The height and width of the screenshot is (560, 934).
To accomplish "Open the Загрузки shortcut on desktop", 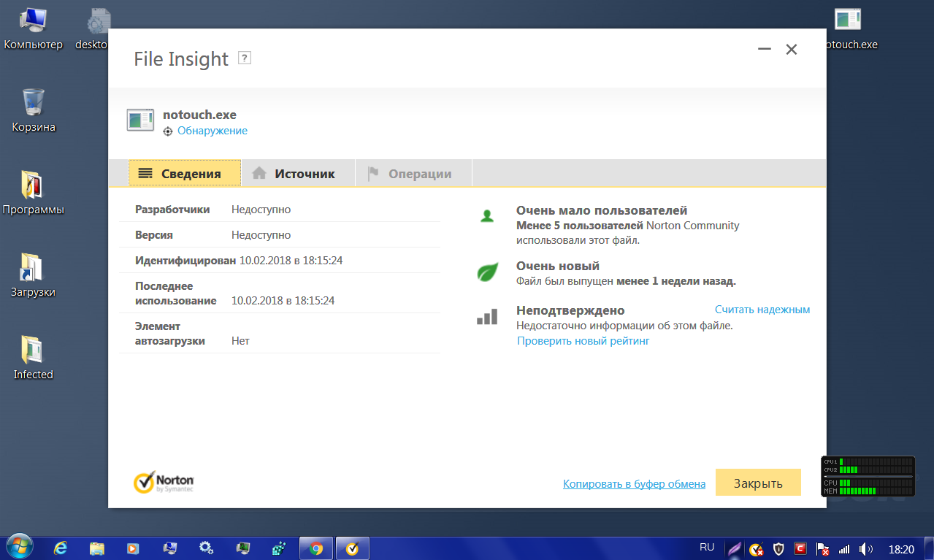I will (x=34, y=275).
